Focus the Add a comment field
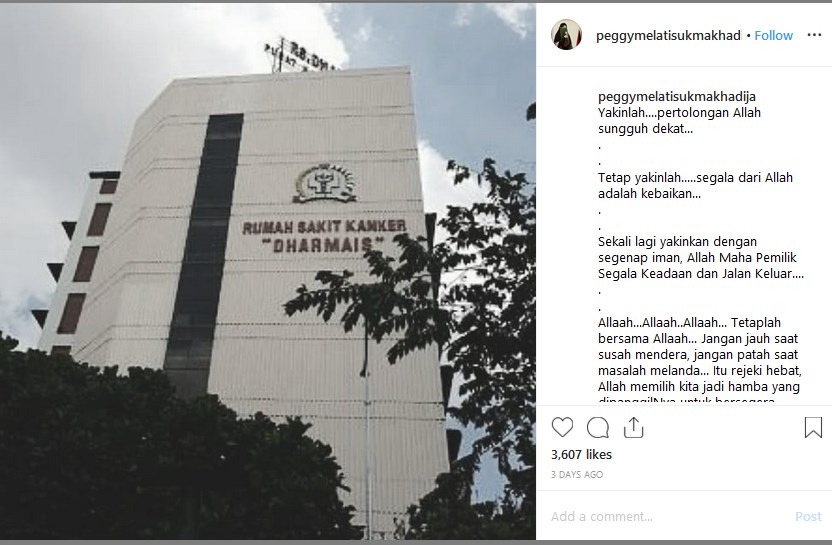The width and height of the screenshot is (832, 545). pyautogui.click(x=669, y=516)
